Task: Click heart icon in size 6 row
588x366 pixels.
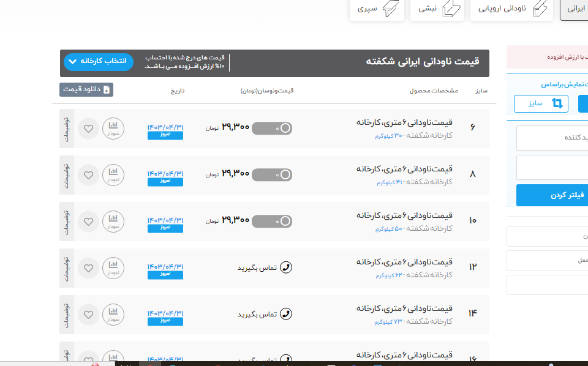Action: (x=88, y=129)
